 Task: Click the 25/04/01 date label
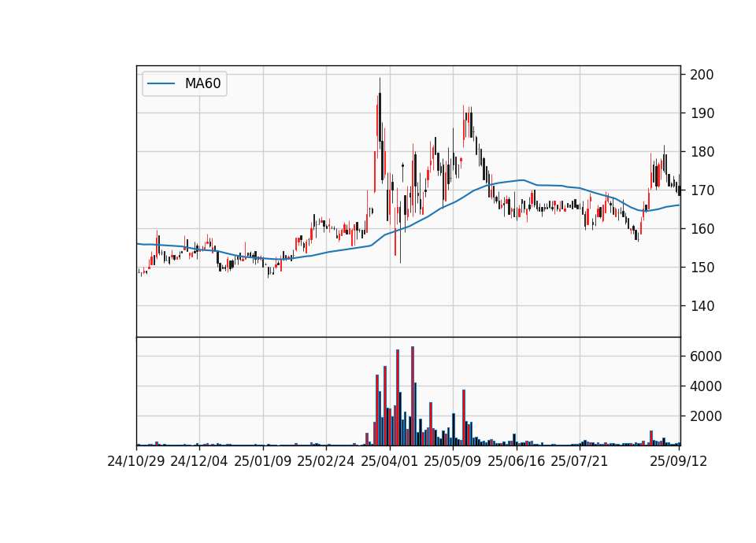point(390,461)
